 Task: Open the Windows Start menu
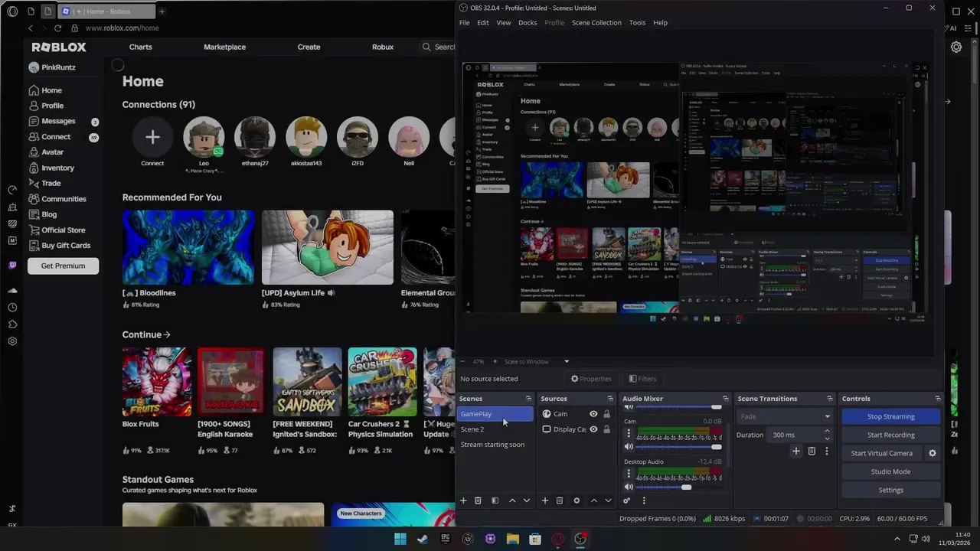click(400, 539)
